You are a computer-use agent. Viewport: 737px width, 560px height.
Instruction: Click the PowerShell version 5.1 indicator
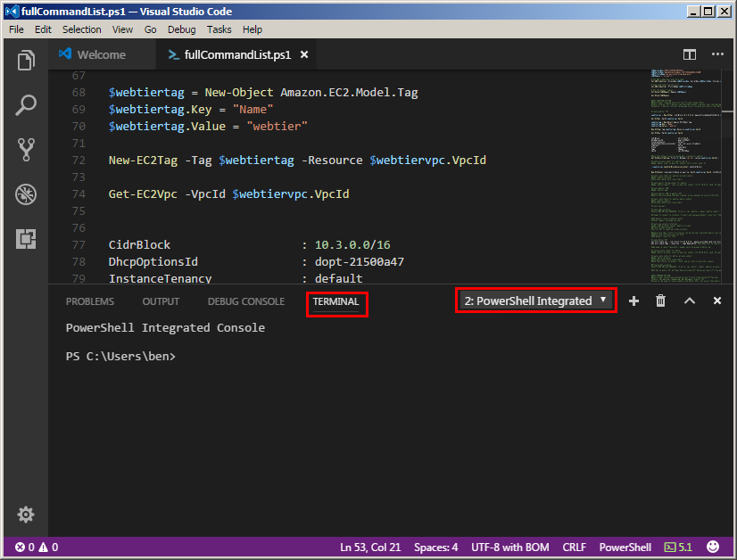[x=678, y=547]
